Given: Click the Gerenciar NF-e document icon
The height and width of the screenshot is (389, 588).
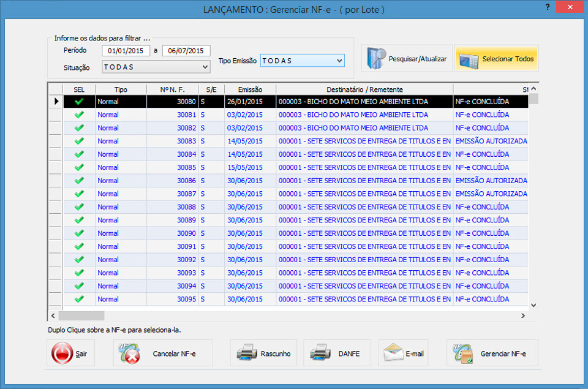Looking at the screenshot, I should coord(463,353).
